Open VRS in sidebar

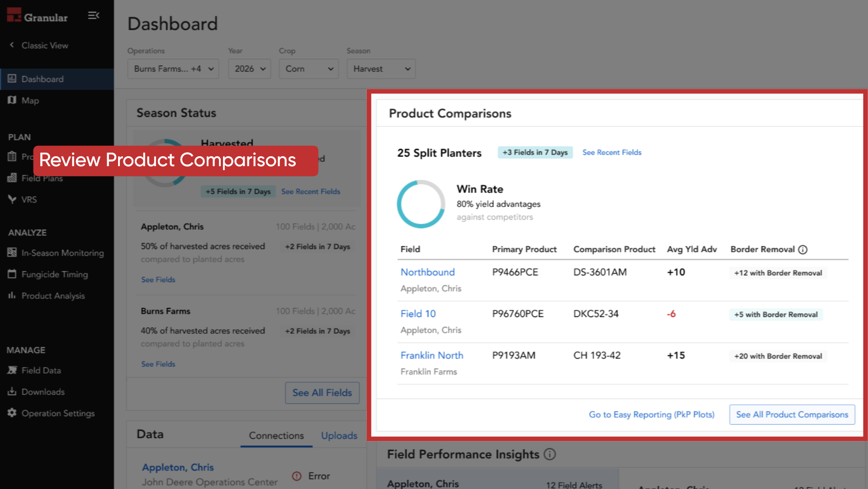click(29, 200)
